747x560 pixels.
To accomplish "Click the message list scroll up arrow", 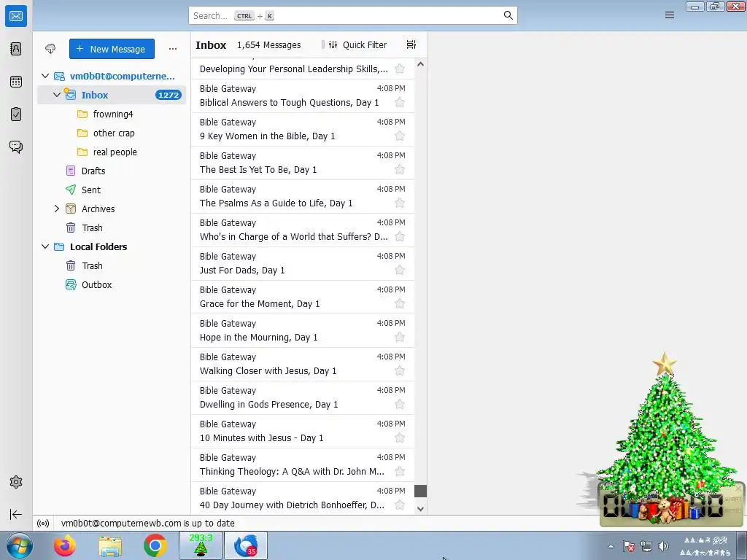I will 420,64.
